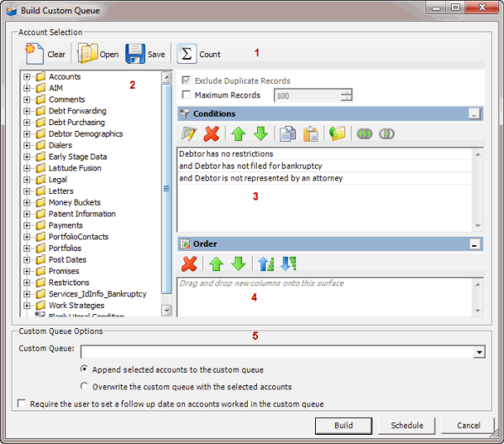Select the Work Strategies tree item
The image size is (504, 444).
pos(76,306)
